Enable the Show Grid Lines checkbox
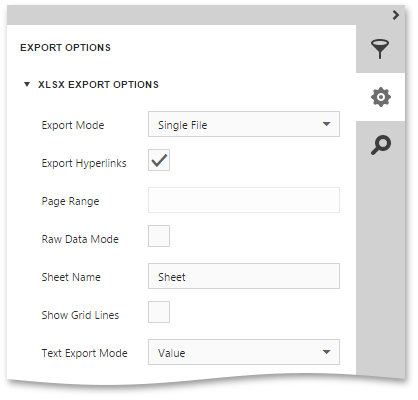 pyautogui.click(x=159, y=312)
